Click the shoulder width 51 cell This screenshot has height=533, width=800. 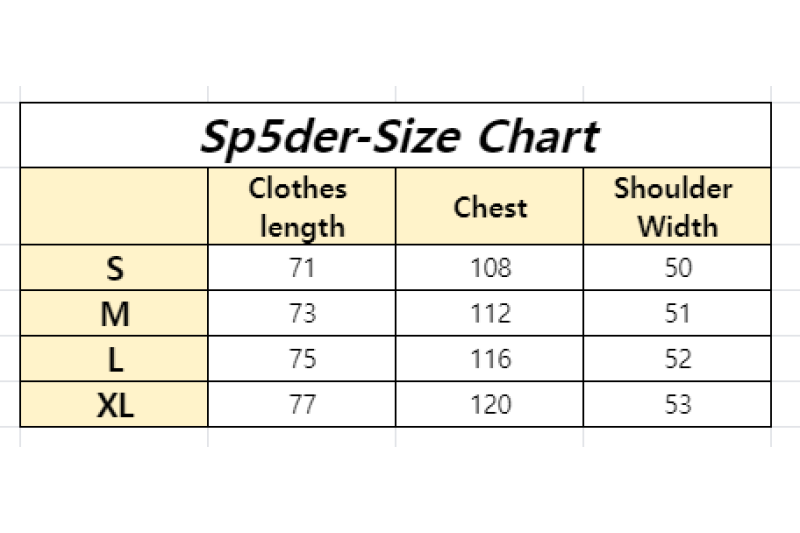[x=677, y=314]
